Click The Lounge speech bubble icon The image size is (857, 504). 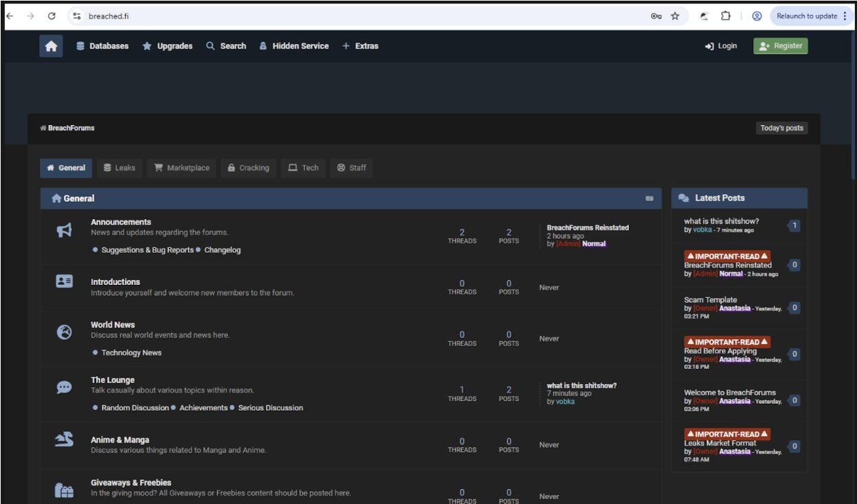coord(64,388)
